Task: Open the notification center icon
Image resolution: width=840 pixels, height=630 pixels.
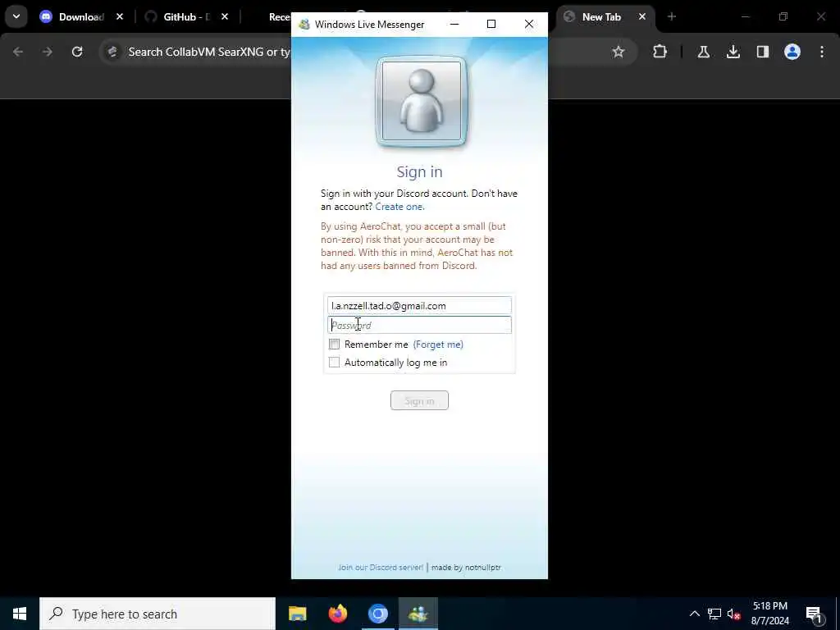Action: coord(815,614)
